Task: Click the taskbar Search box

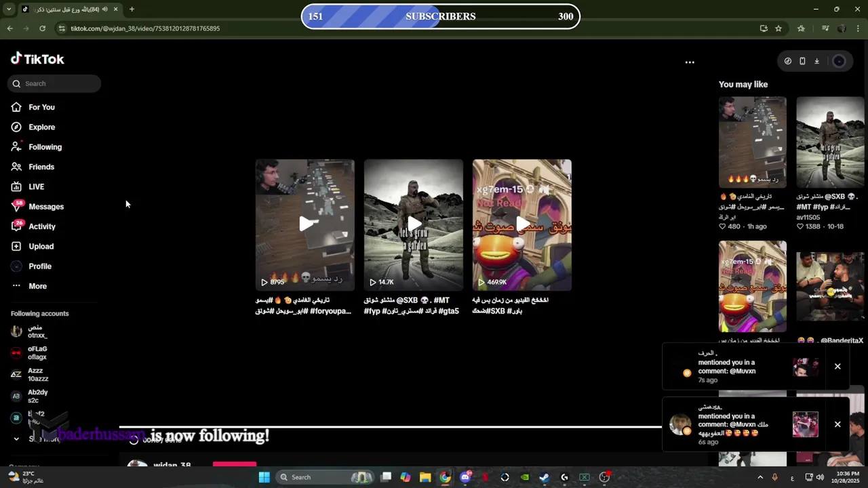Action: (x=323, y=477)
